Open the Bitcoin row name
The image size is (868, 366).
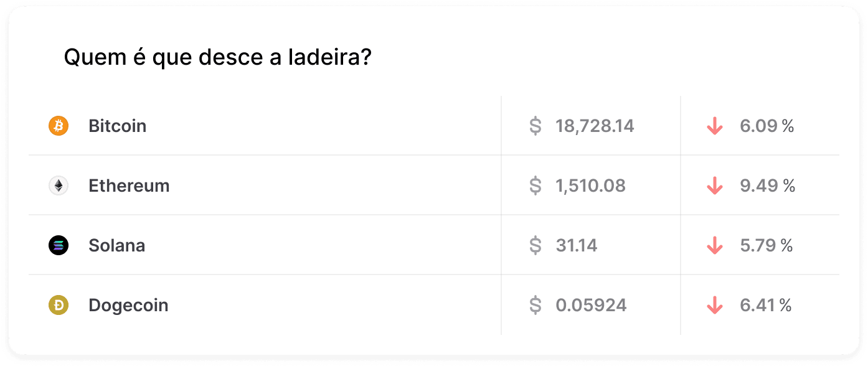pos(117,126)
